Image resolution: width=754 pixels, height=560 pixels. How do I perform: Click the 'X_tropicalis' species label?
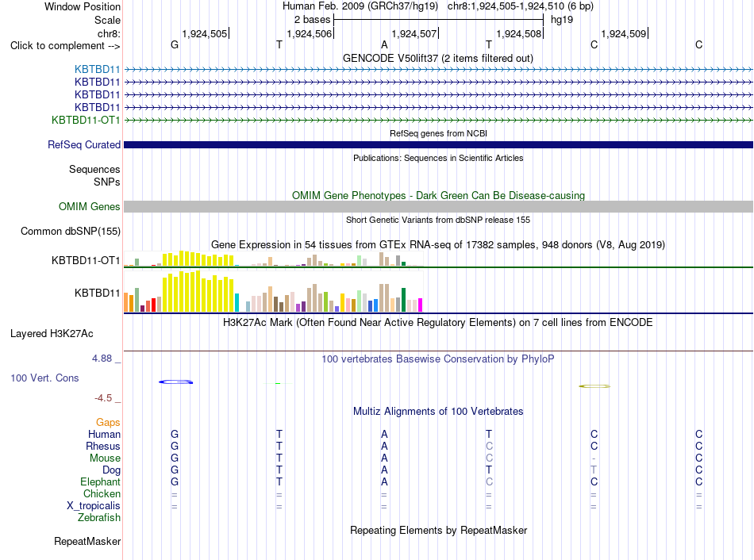tap(94, 506)
